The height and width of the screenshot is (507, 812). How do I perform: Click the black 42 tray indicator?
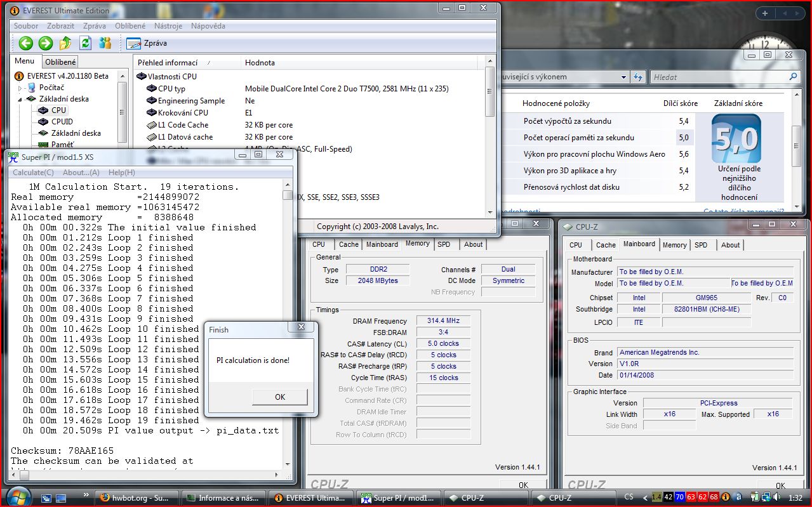pos(668,497)
